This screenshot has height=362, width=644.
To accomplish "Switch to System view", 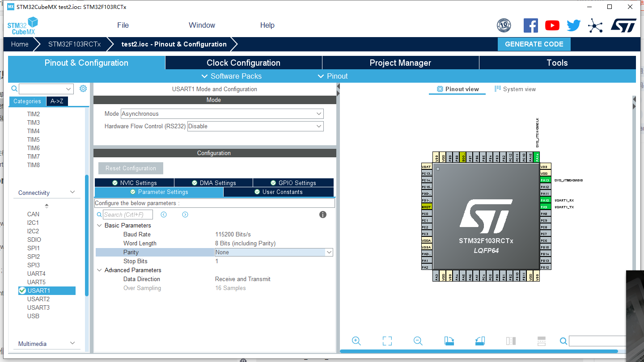I will pos(515,89).
